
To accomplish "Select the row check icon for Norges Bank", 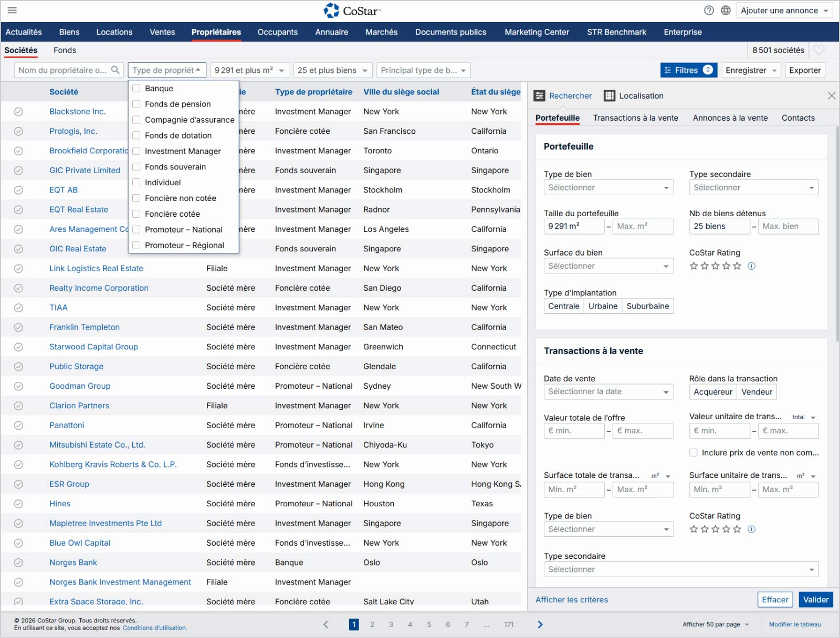I will pos(18,562).
